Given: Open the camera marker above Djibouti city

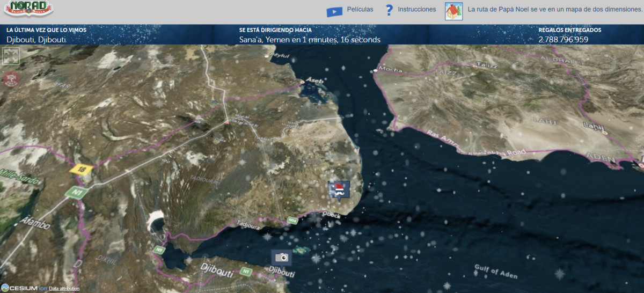Looking at the screenshot, I should 281,258.
